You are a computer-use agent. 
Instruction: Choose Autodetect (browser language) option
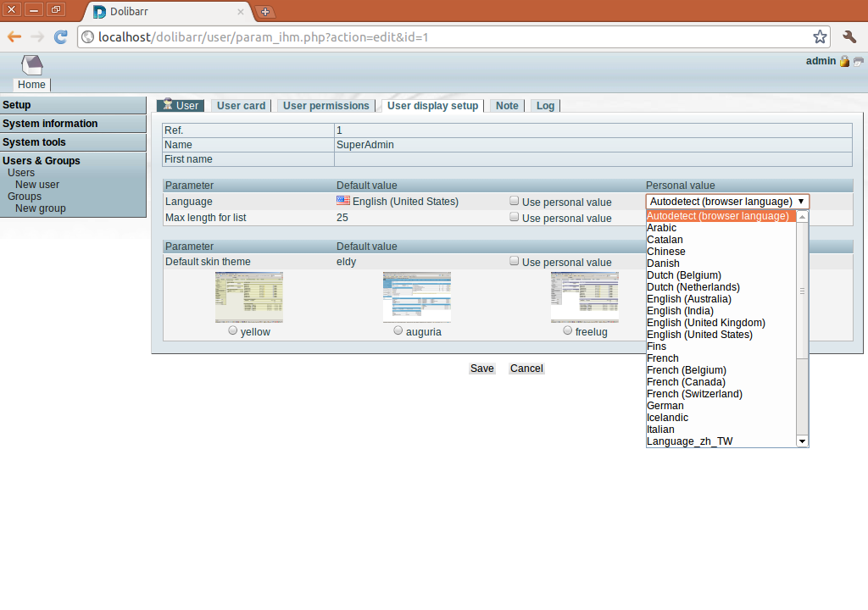721,216
